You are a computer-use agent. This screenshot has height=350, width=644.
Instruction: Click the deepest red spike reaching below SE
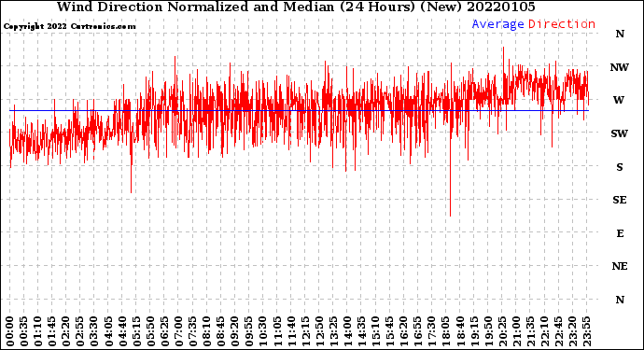450,176
